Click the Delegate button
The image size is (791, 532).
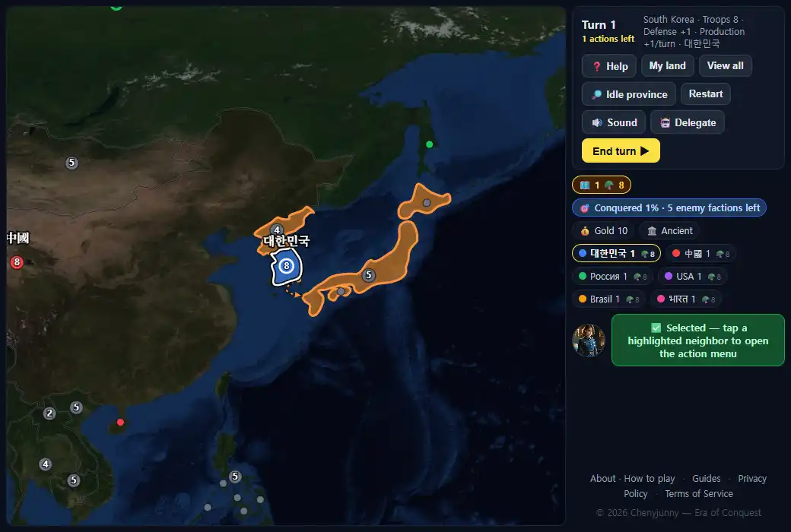tap(688, 122)
